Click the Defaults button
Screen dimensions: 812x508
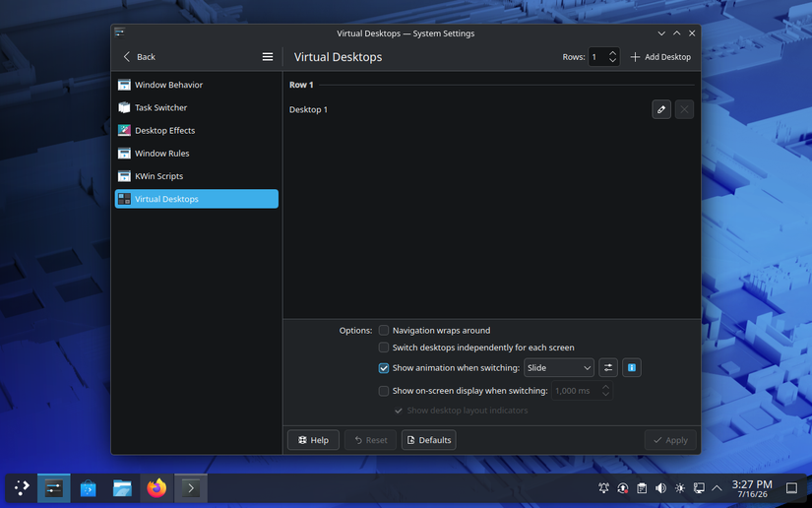pos(429,440)
